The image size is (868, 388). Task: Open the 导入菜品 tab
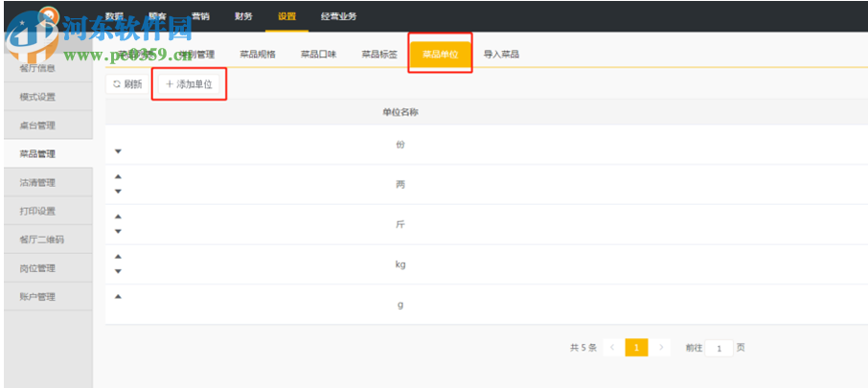coord(501,55)
